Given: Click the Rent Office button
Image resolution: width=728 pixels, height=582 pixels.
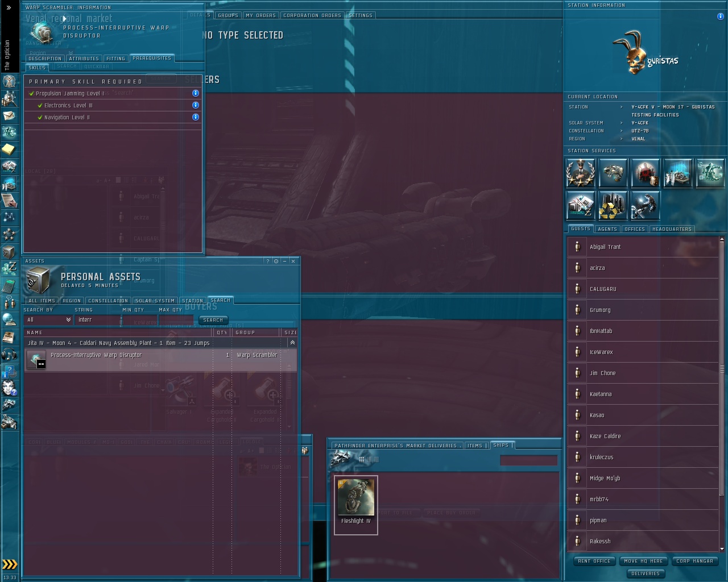Looking at the screenshot, I should [x=594, y=561].
